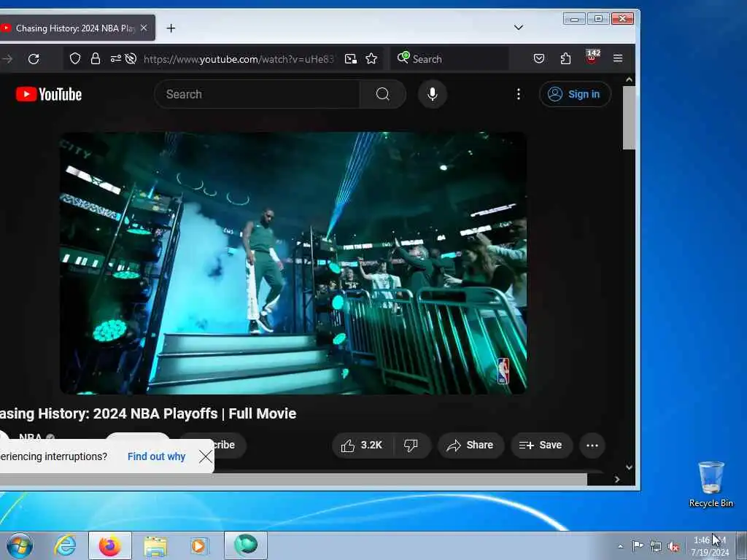Open the site permissions icon in address bar
This screenshot has width=747, height=560.
point(116,58)
